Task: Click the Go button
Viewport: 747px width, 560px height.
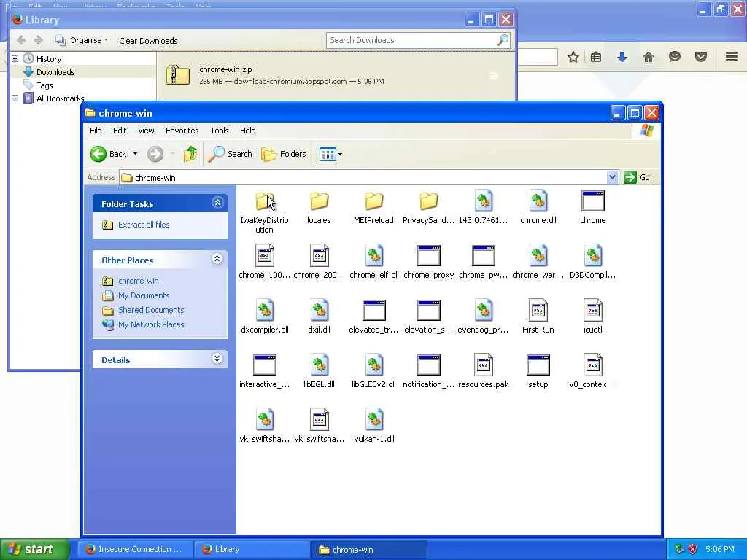Action: pyautogui.click(x=637, y=177)
